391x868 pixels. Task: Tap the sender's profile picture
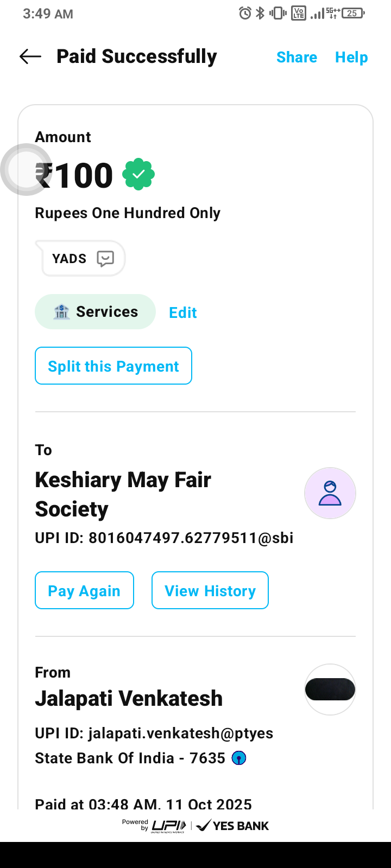(330, 690)
